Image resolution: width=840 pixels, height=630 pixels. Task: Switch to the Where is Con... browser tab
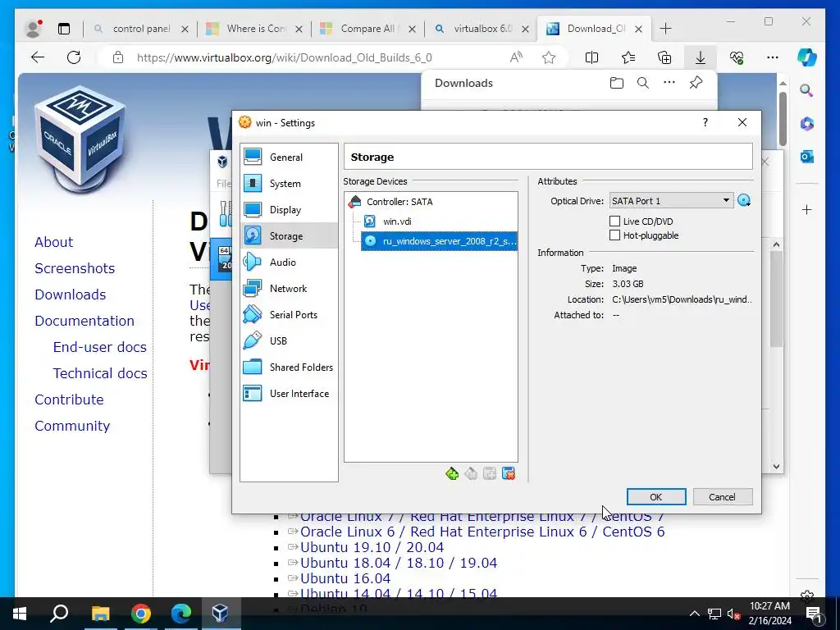[x=256, y=29]
